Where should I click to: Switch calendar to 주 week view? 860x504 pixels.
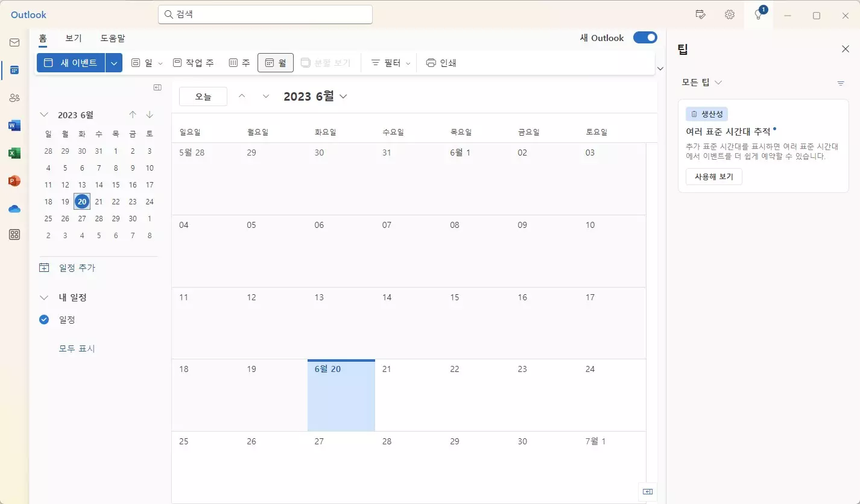239,62
